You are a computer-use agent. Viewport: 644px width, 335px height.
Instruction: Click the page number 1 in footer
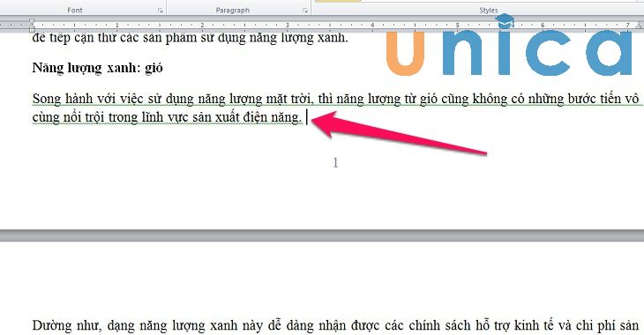[x=335, y=163]
